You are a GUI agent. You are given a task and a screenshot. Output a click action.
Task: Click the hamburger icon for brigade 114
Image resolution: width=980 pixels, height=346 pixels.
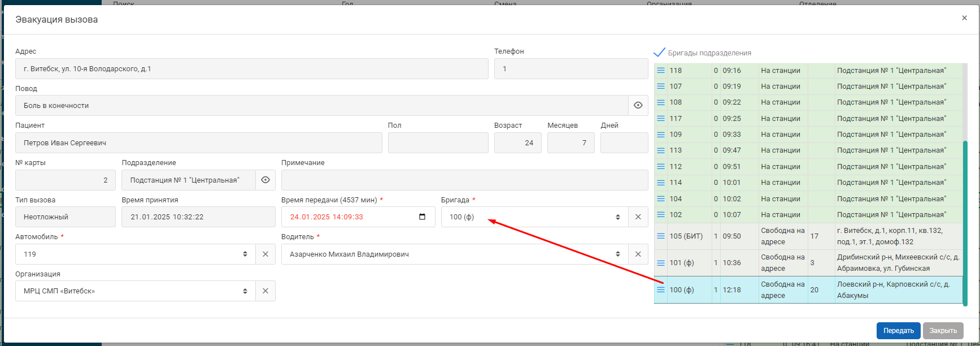pos(660,183)
